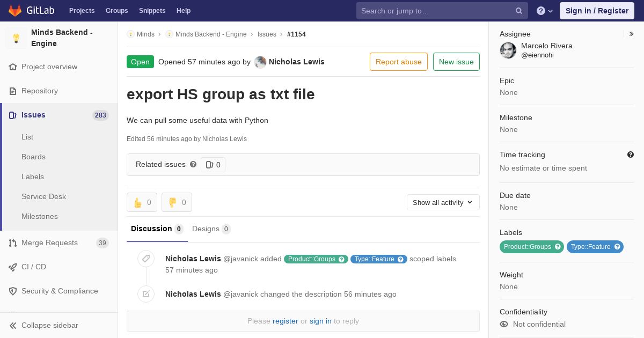The width and height of the screenshot is (644, 338).
Task: Click Marcelo Rivera assignee name
Action: click(547, 46)
